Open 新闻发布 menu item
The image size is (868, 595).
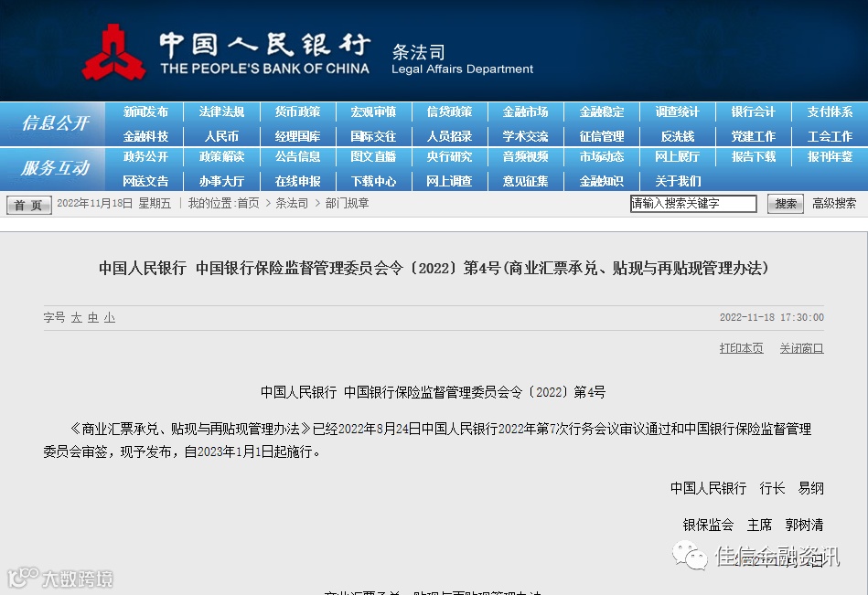click(145, 112)
